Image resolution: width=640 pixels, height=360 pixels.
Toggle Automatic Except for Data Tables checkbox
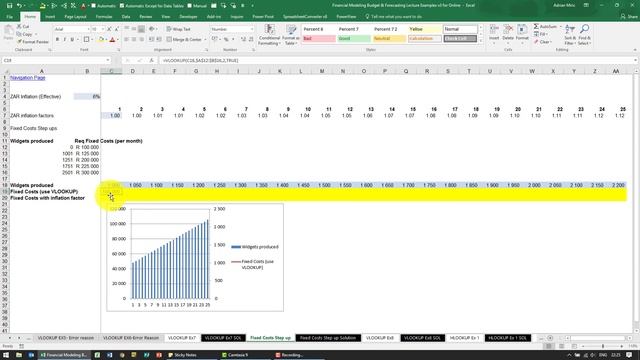coord(122,6)
